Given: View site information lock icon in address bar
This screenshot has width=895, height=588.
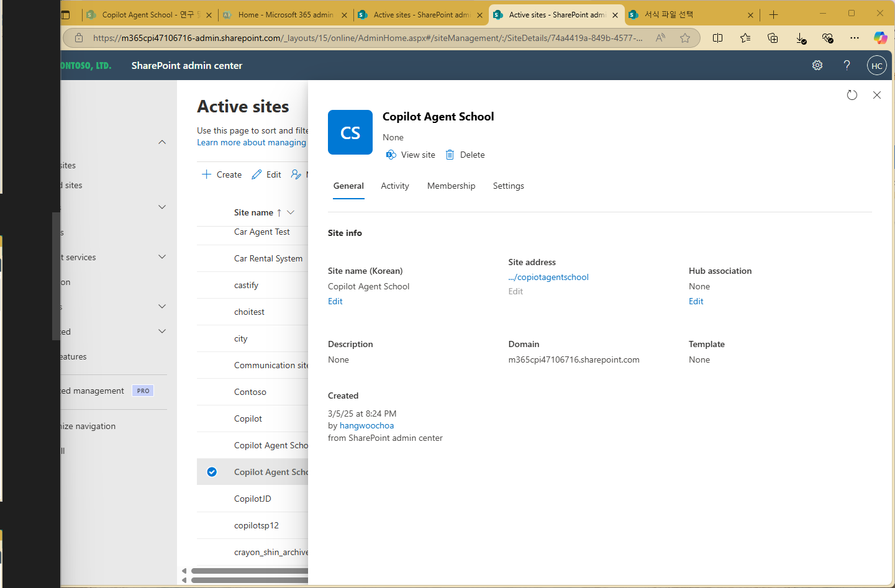Looking at the screenshot, I should (79, 38).
